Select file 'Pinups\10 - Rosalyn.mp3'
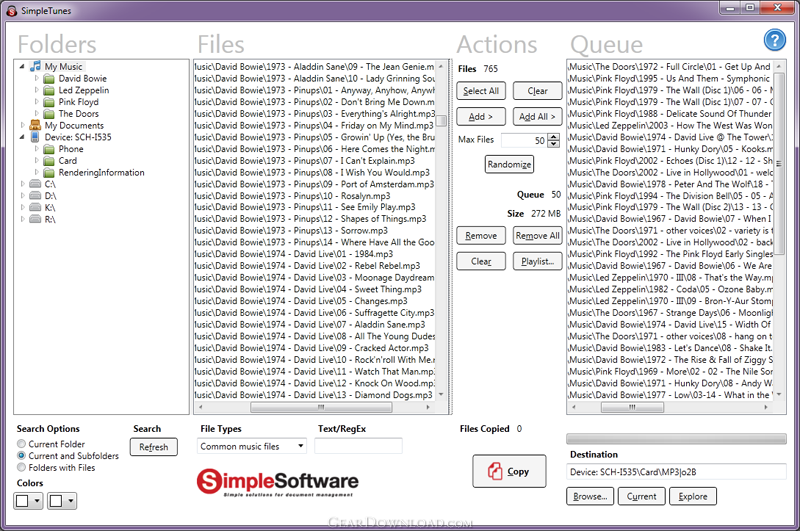This screenshot has height=531, width=800. (314, 196)
